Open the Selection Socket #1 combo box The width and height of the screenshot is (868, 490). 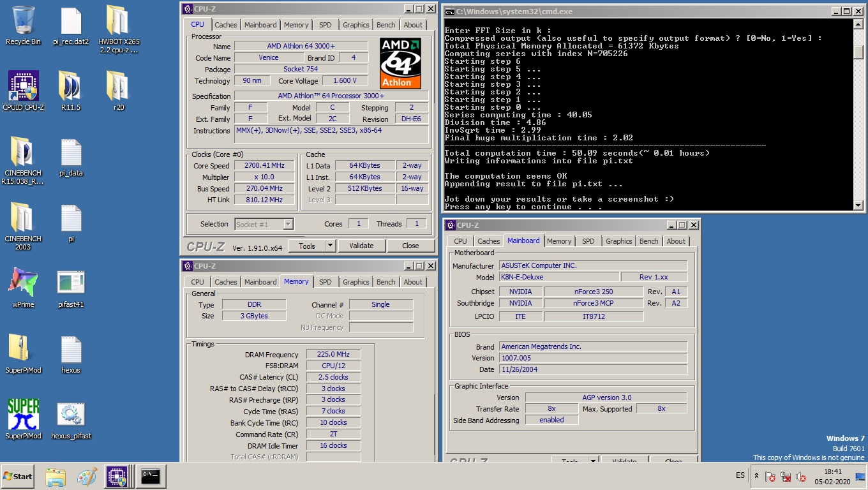[264, 224]
